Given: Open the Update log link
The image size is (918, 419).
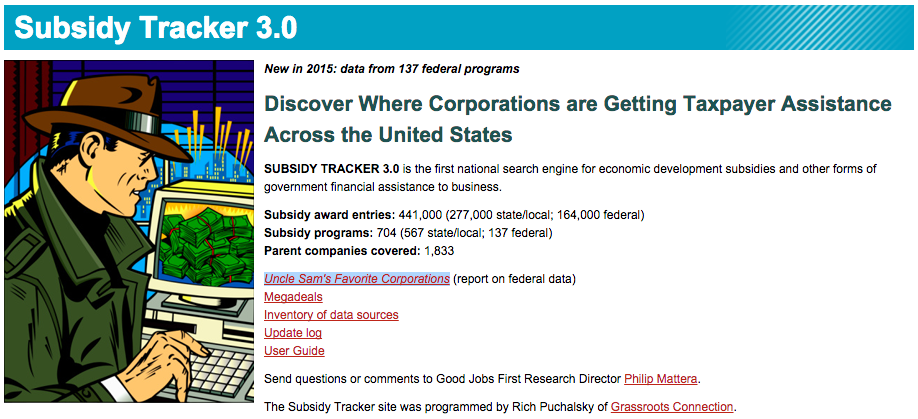Looking at the screenshot, I should 293,333.
